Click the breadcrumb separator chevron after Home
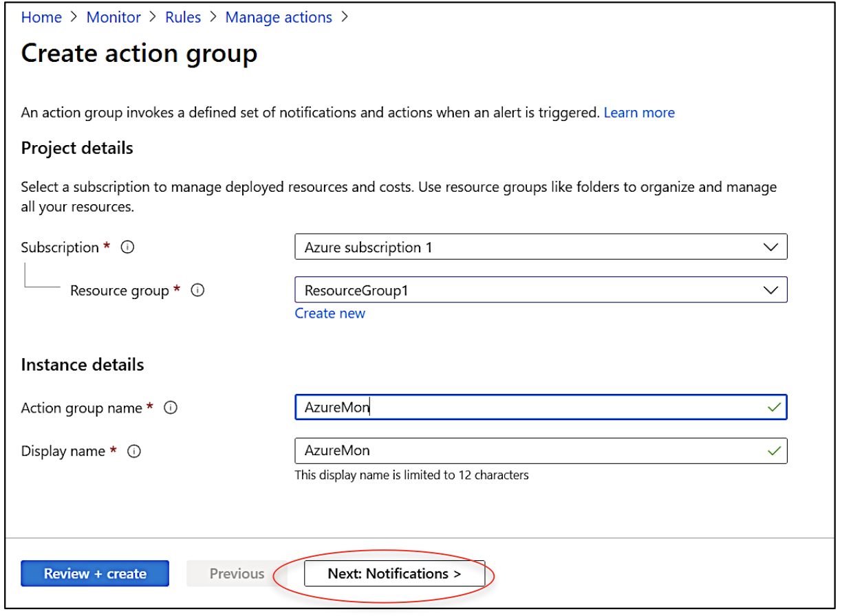 (74, 17)
